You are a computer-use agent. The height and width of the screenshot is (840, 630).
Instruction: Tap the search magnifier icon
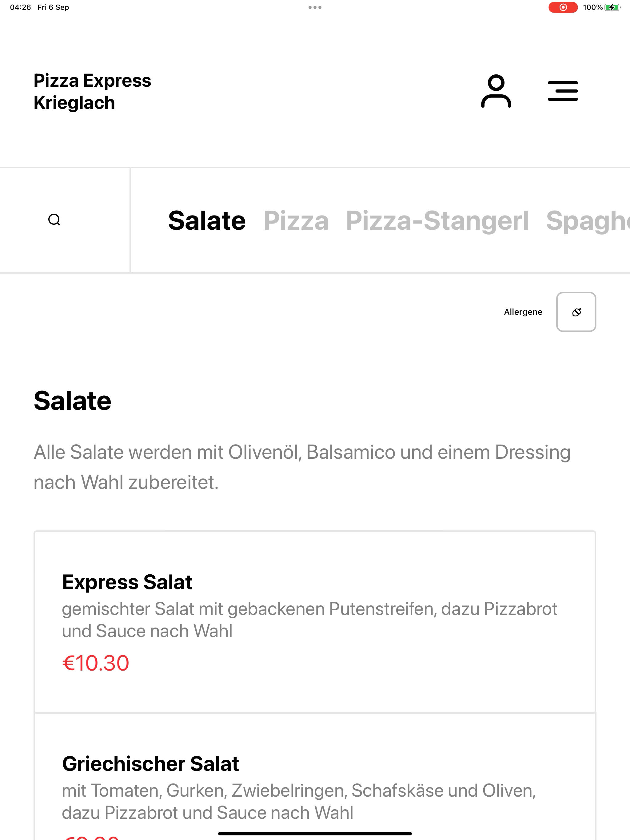[x=54, y=220]
